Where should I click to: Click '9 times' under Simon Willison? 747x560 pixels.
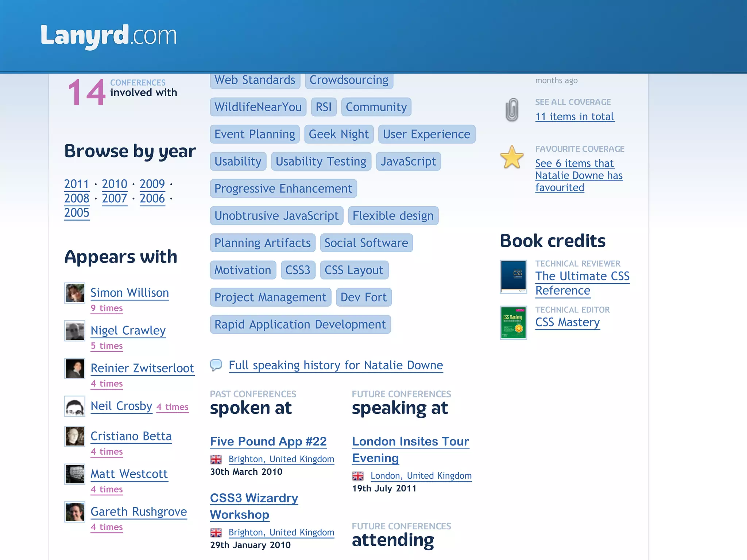click(107, 308)
